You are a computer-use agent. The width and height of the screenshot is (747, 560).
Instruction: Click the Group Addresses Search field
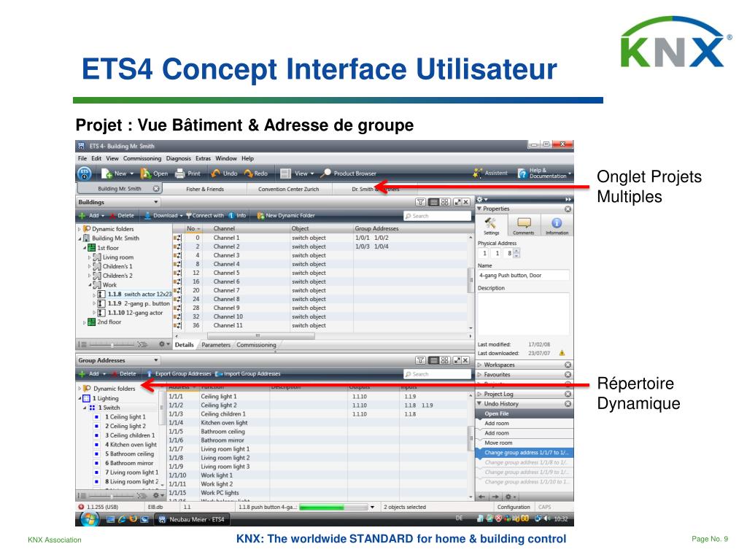tap(437, 374)
